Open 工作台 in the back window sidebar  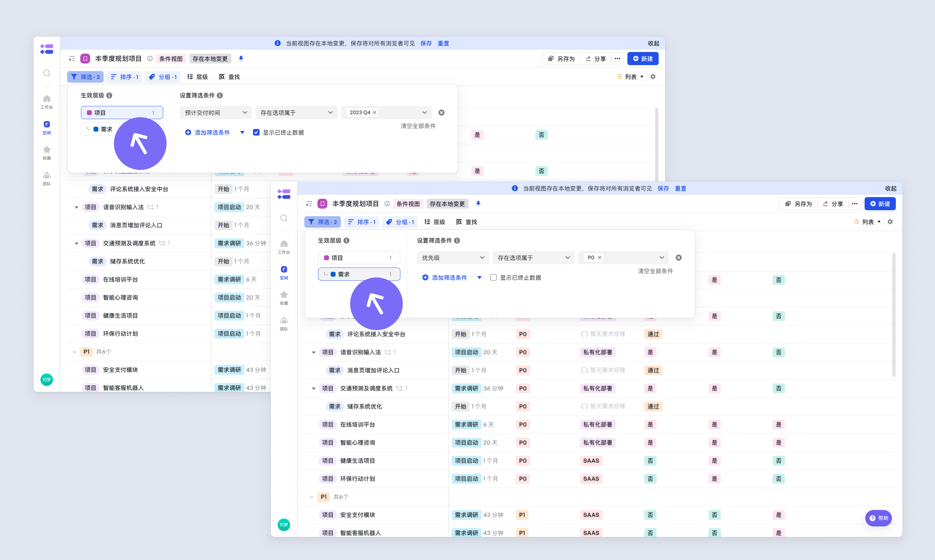point(46,102)
